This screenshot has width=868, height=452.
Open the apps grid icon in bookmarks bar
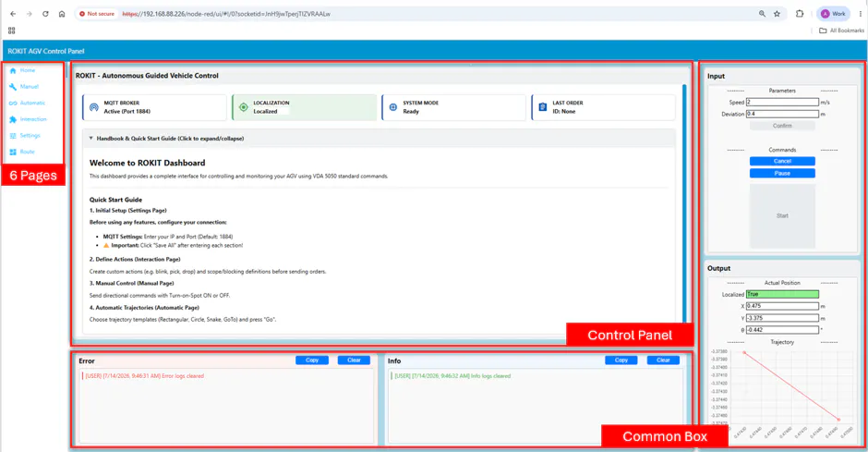[x=12, y=31]
